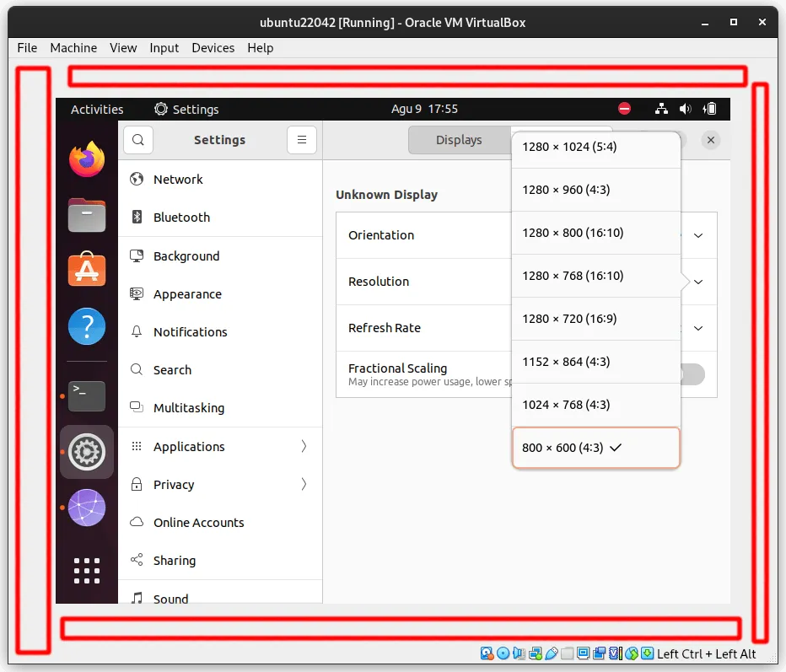Open the Help app in the dock
The height and width of the screenshot is (672, 786).
tap(87, 326)
